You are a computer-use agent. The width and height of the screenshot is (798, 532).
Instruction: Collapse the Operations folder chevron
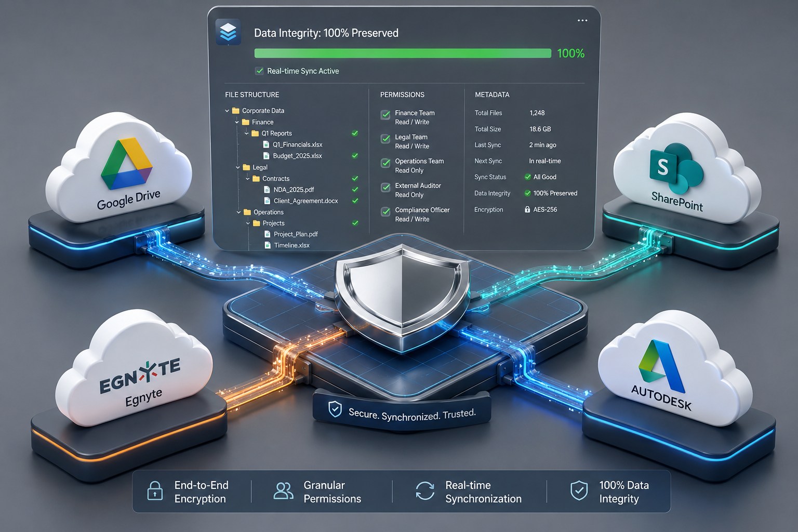238,212
